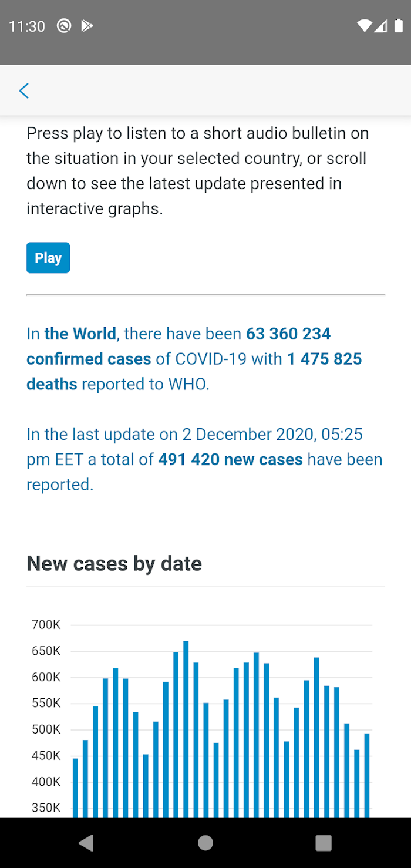The height and width of the screenshot is (868, 411).
Task: Tap the circular notification icon in status bar
Action: [x=63, y=26]
